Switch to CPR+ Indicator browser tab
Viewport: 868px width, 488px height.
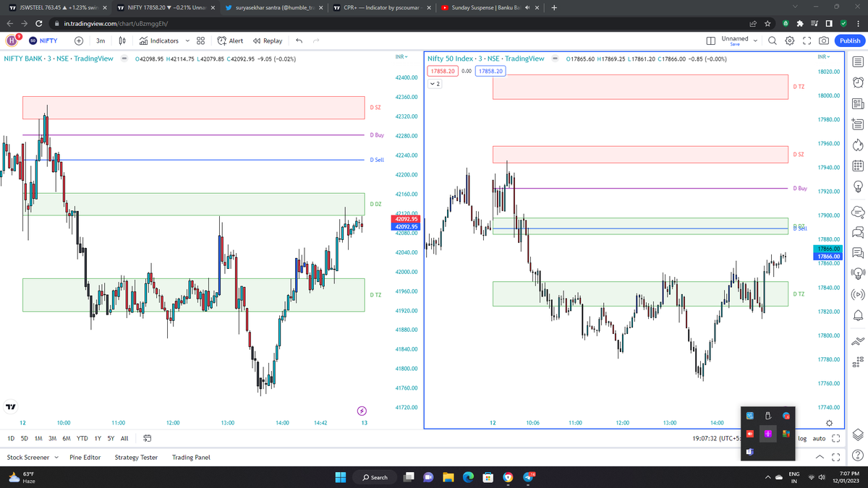381,7
